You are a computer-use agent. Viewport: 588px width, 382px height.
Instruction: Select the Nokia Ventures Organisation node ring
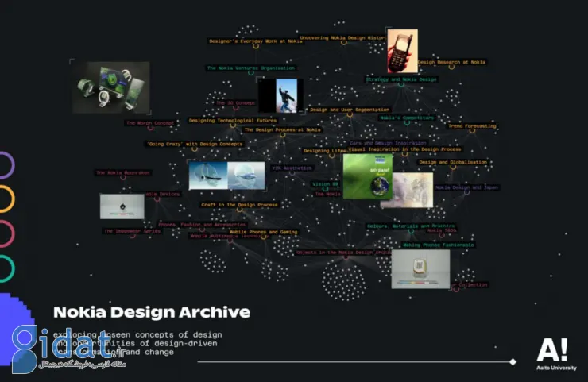251,73
